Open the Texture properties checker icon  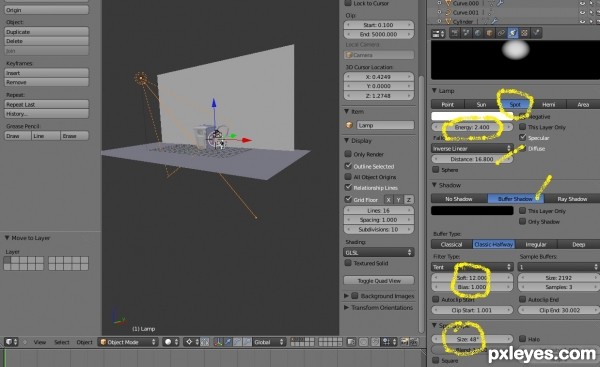[x=525, y=33]
